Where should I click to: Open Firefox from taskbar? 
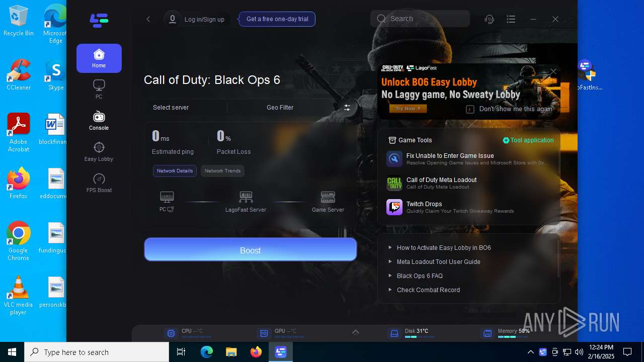[256, 352]
